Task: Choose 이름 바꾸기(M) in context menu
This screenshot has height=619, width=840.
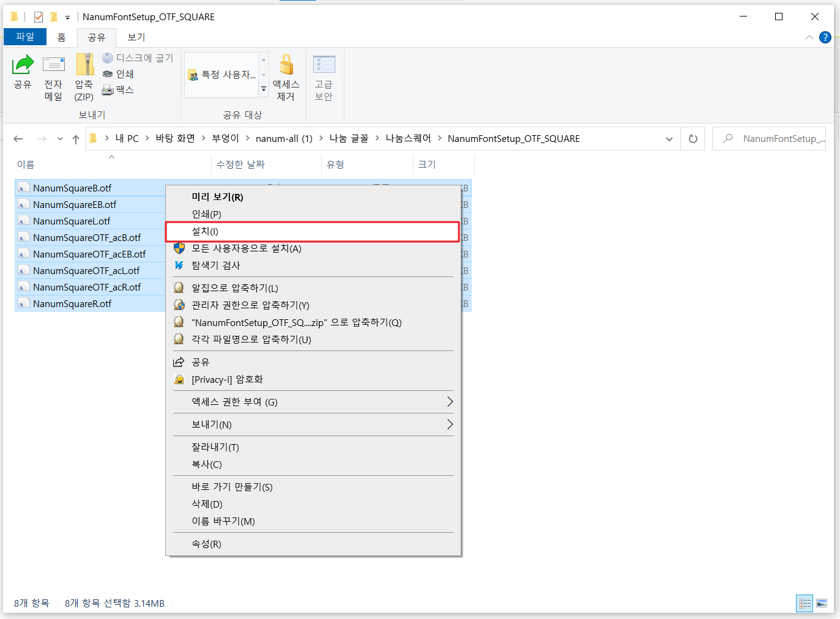Action: 312,521
